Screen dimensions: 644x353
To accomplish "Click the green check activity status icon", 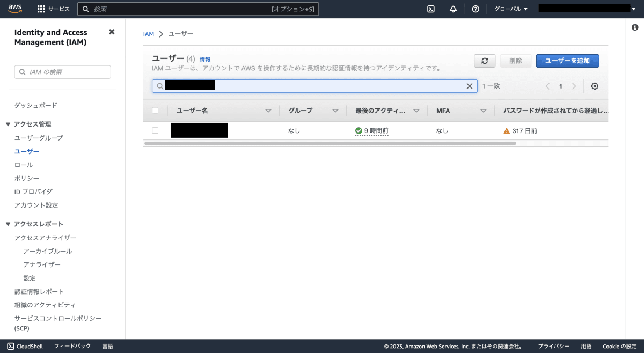I will [x=358, y=130].
